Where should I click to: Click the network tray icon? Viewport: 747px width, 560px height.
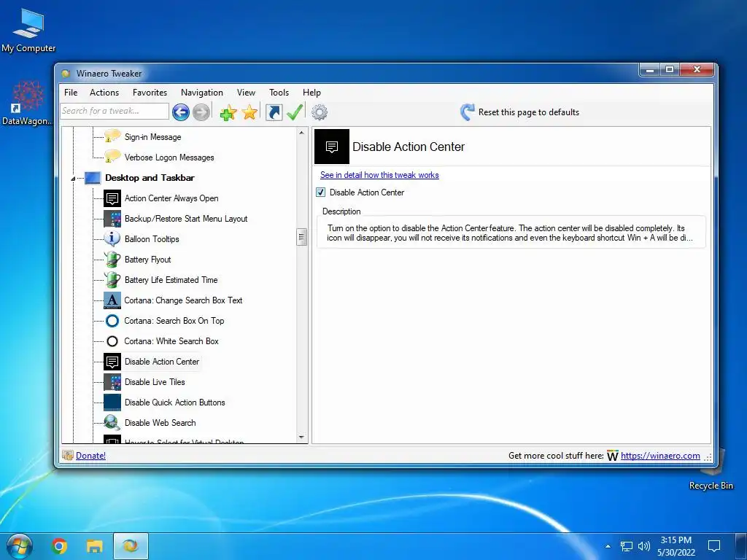[627, 546]
